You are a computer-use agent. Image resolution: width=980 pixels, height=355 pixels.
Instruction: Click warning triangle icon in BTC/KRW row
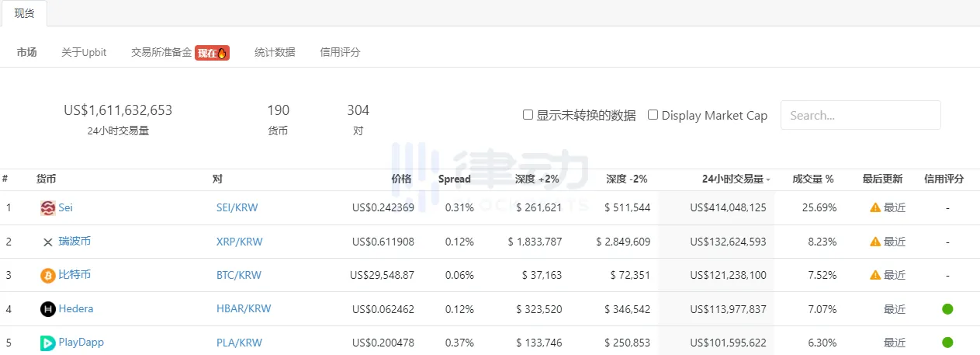[875, 275]
